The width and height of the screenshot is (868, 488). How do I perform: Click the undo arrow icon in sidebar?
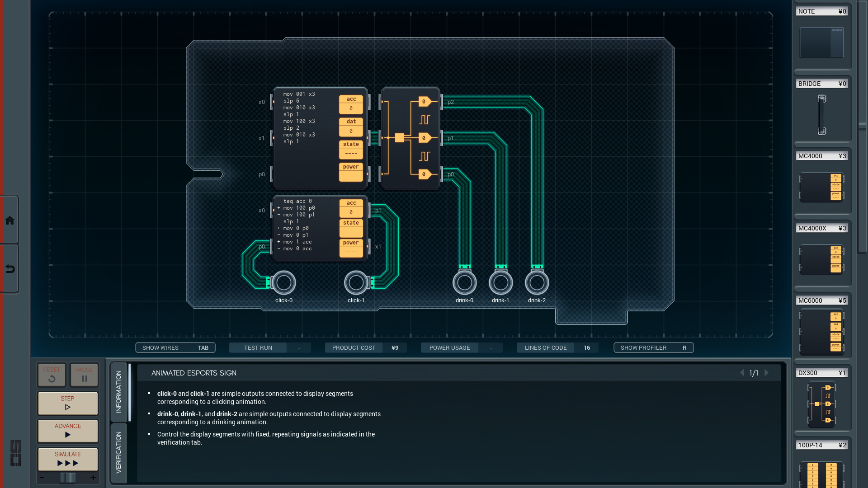pos(9,269)
